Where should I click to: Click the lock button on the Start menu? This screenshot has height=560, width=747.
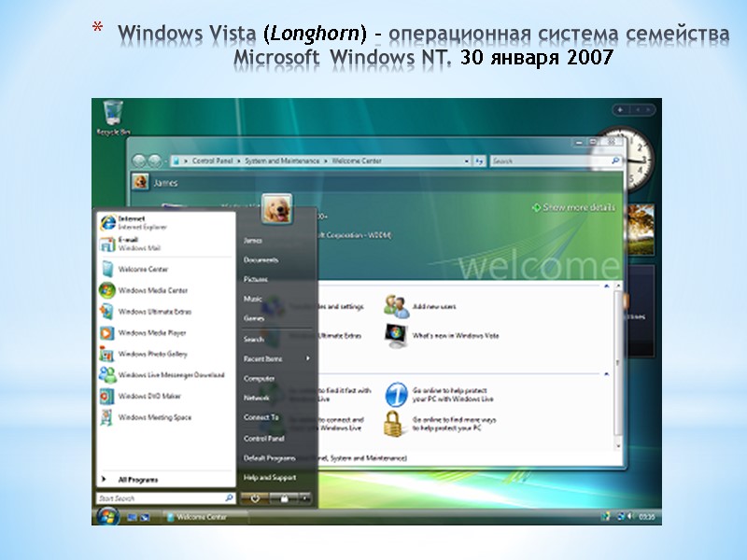pyautogui.click(x=285, y=498)
